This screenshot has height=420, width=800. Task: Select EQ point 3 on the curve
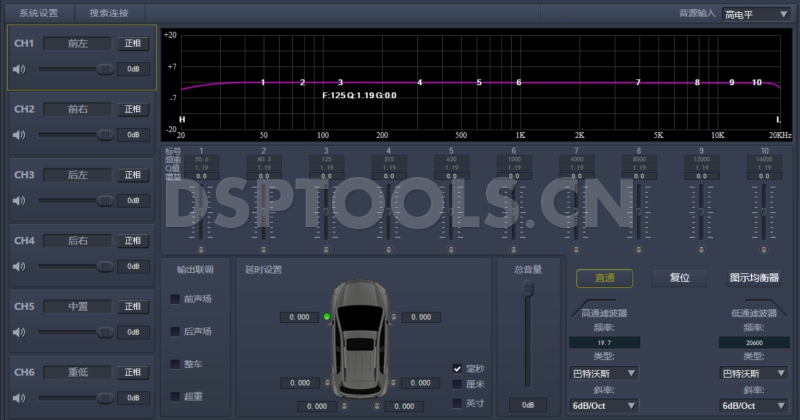click(340, 82)
